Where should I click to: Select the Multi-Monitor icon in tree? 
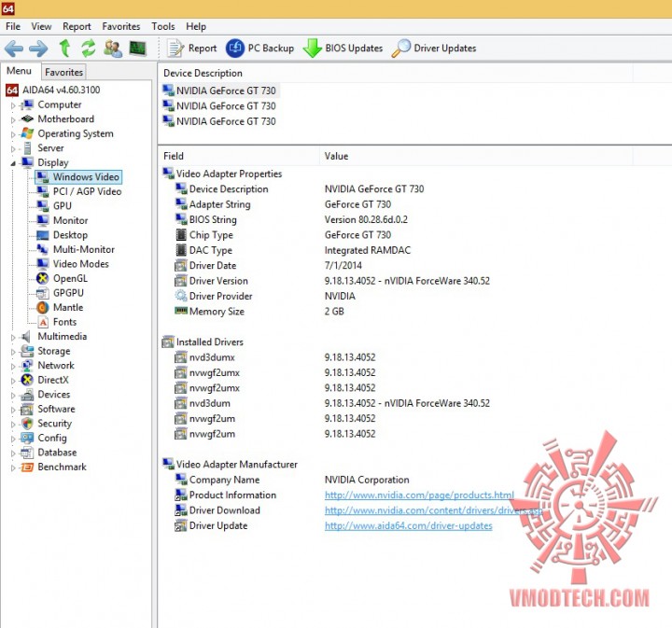[x=42, y=249]
